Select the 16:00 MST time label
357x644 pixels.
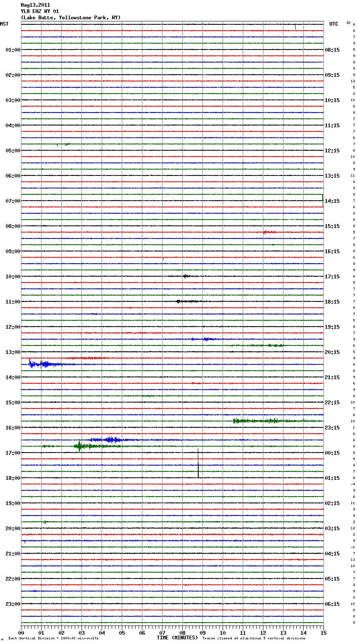pyautogui.click(x=13, y=428)
